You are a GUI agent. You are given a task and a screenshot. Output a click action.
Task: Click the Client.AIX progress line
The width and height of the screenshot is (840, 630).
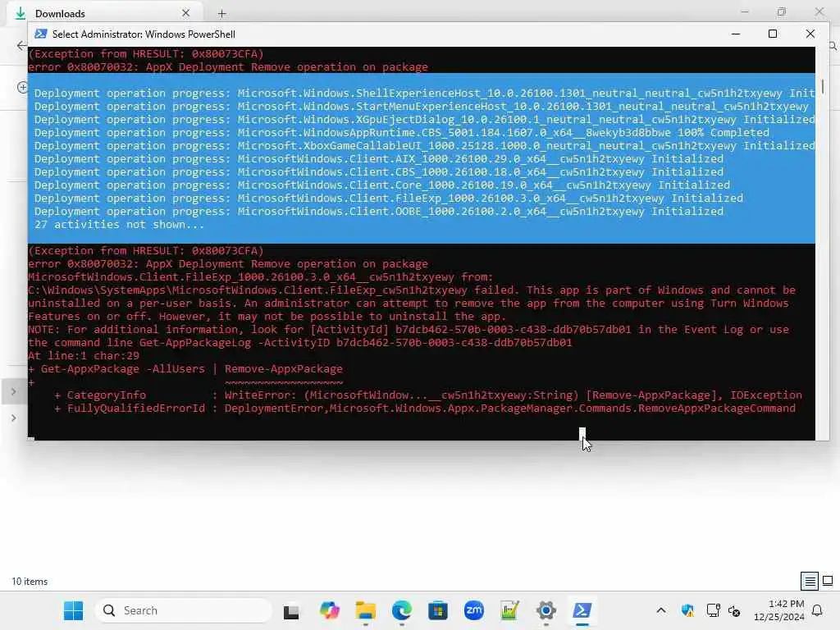tap(378, 158)
